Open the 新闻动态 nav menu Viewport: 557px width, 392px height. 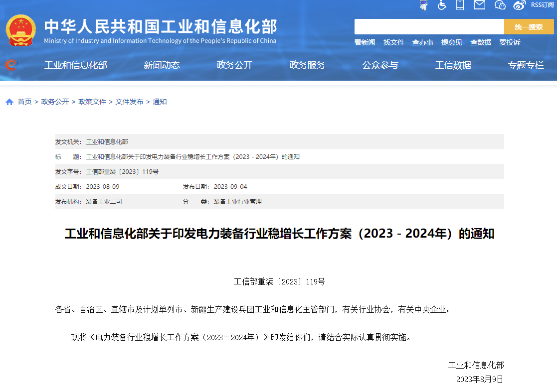pyautogui.click(x=162, y=65)
